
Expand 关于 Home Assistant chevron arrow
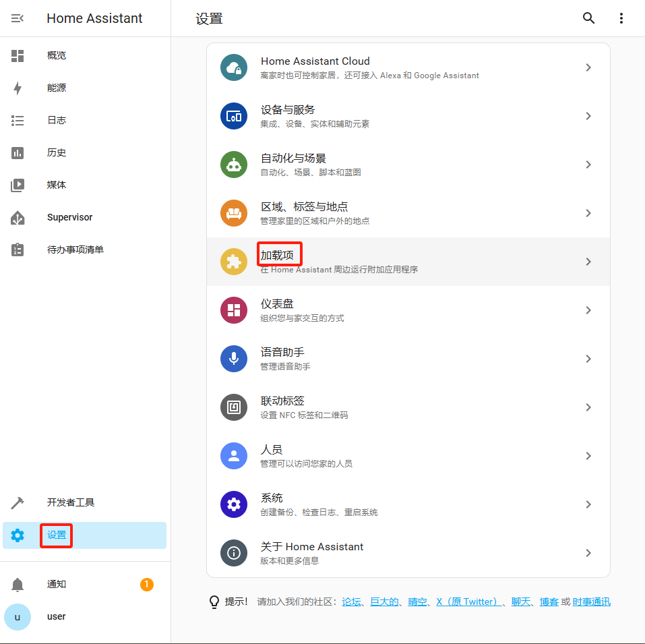pyautogui.click(x=588, y=553)
